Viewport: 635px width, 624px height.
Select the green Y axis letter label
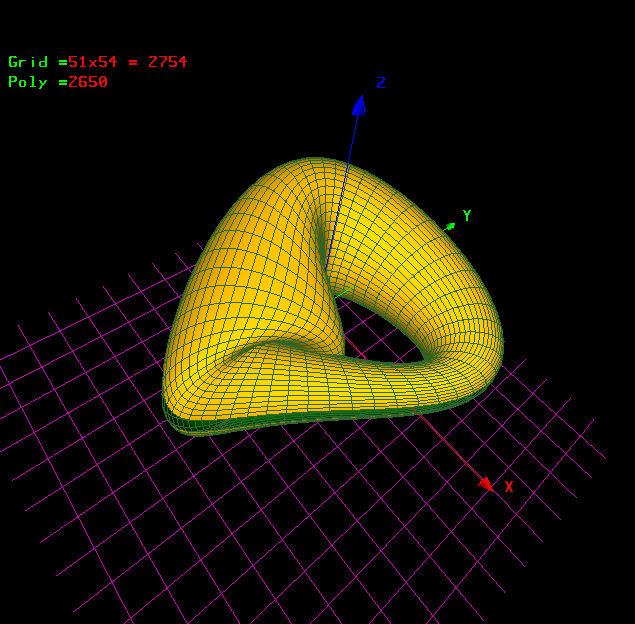tap(466, 216)
